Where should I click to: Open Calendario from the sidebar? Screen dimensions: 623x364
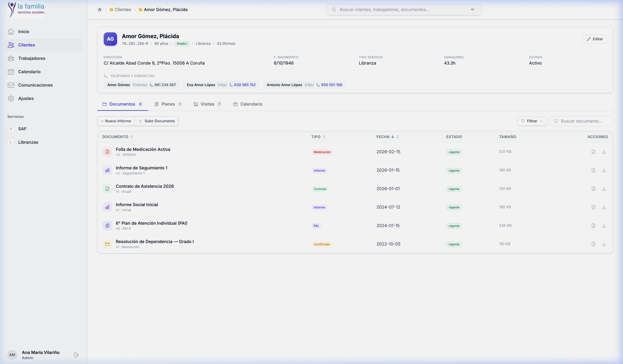pyautogui.click(x=29, y=72)
